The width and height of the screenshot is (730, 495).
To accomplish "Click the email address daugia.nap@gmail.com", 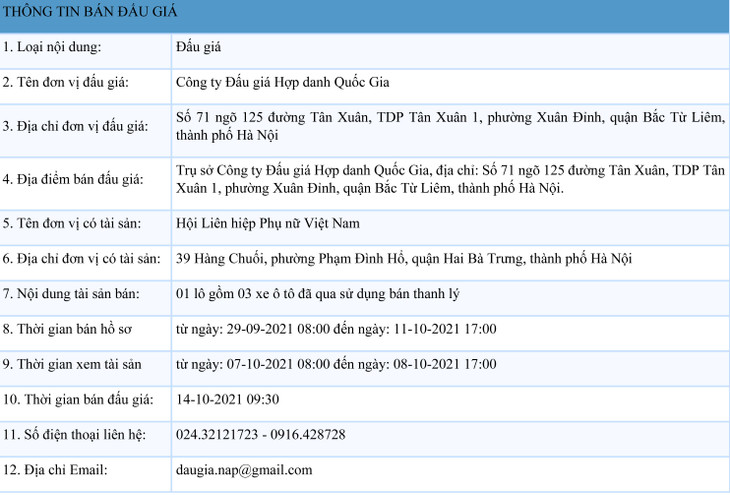I will [x=243, y=469].
